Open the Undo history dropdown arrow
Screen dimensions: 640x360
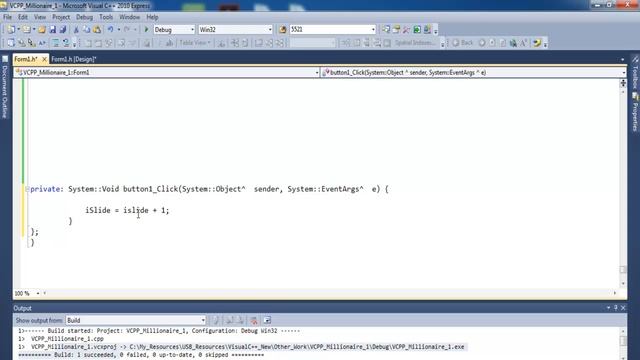(119, 29)
